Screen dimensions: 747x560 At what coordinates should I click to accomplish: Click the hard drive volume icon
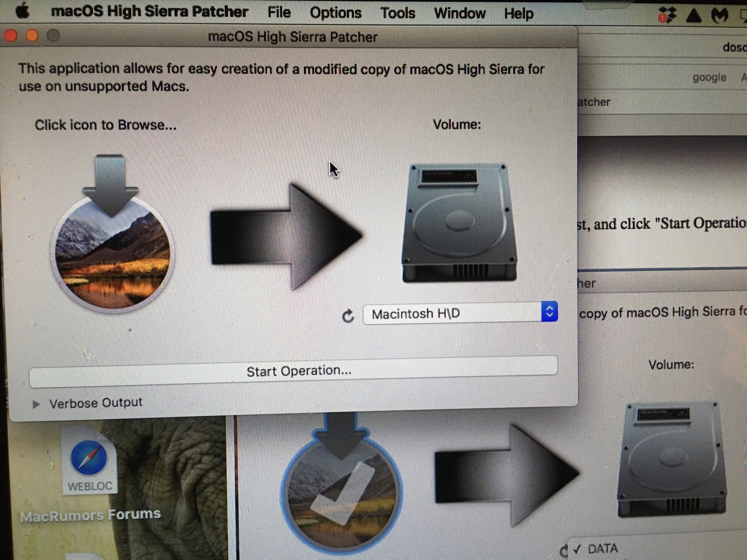[x=459, y=222]
